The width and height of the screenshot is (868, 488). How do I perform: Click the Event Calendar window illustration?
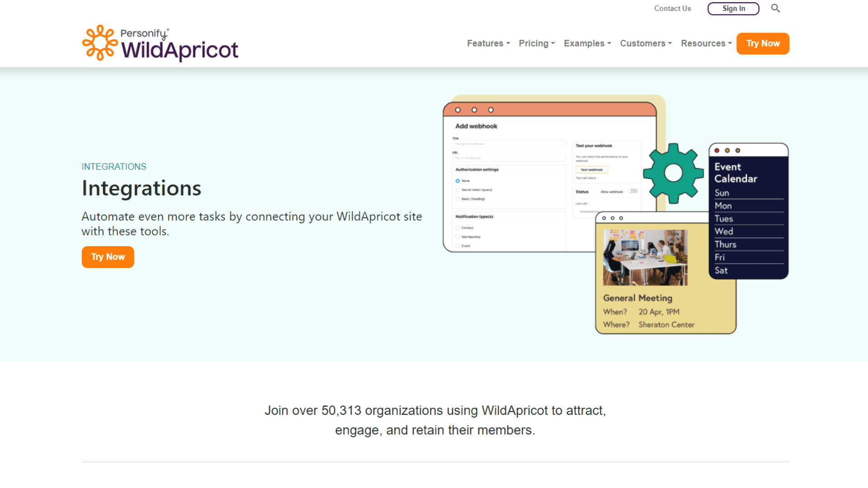(x=748, y=211)
